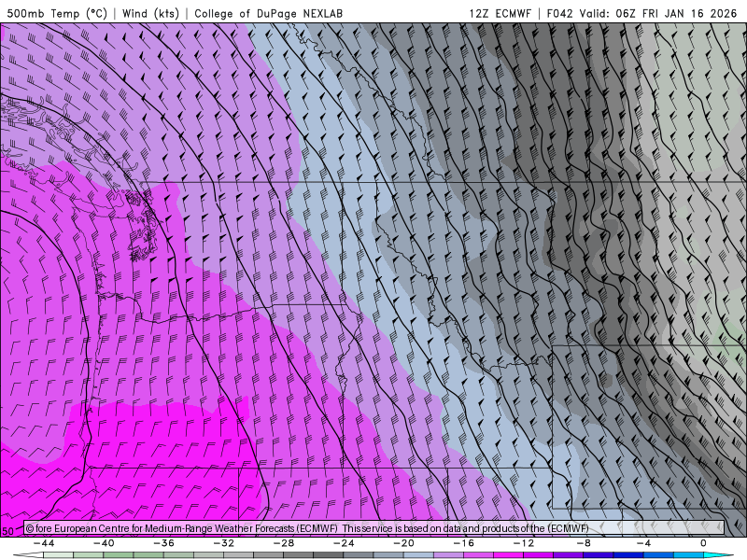This screenshot has width=747, height=560.
Task: Click the ECMWF copyright notice banner
Action: [374, 528]
